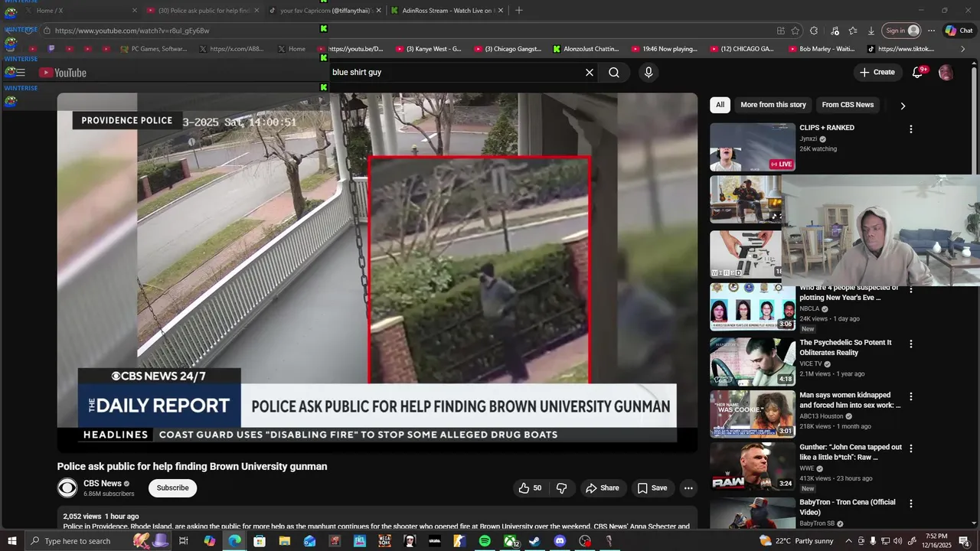Share the video

[602, 488]
